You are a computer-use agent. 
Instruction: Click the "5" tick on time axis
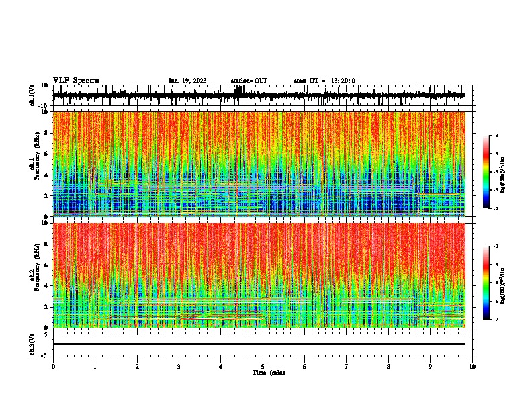click(263, 367)
